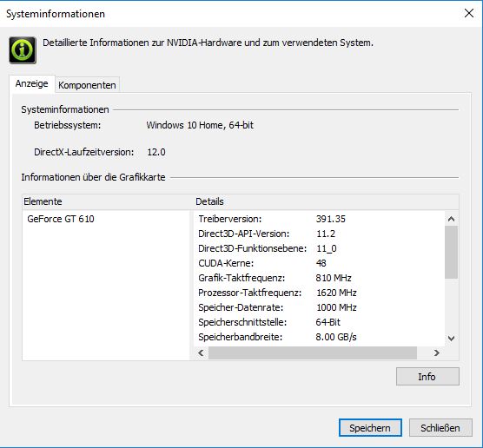Viewport: 483px width, 448px height.
Task: Select the CUDA-Kerne: label
Action: [x=226, y=263]
